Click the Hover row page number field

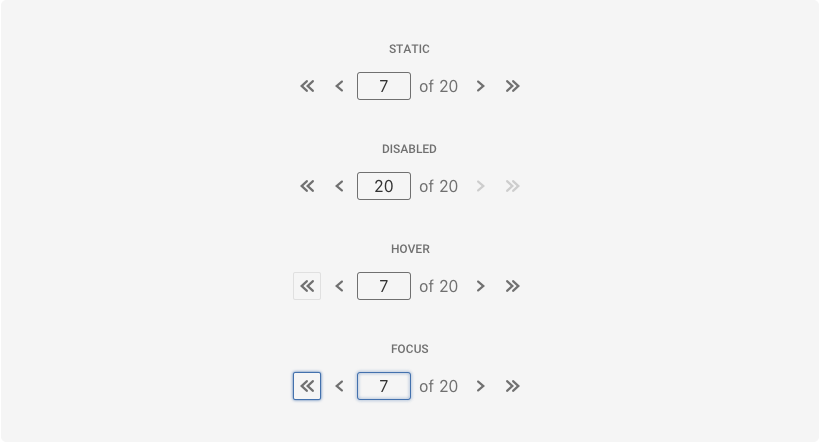[384, 286]
